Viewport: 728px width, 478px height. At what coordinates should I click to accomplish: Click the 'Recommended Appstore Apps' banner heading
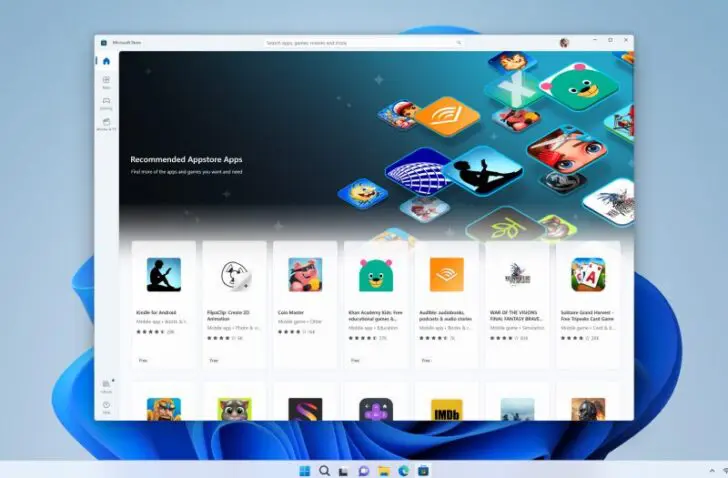(186, 159)
